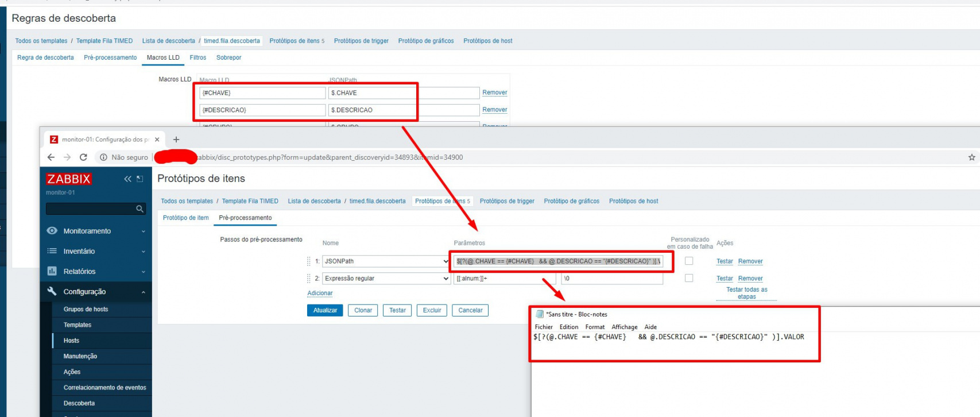980x417 pixels.
Task: Tick the custom-on-fail checkbox for the JSONPath step
Action: coord(689,261)
